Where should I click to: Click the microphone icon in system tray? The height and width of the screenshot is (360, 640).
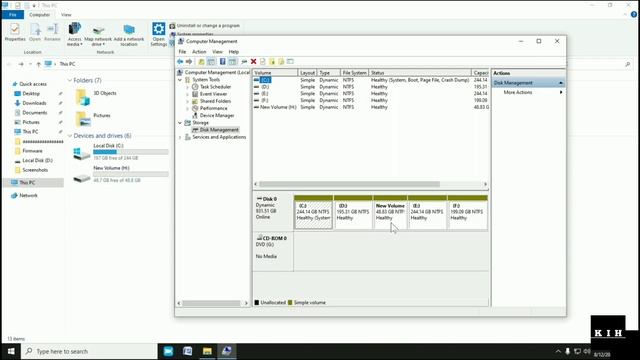pos(567,351)
